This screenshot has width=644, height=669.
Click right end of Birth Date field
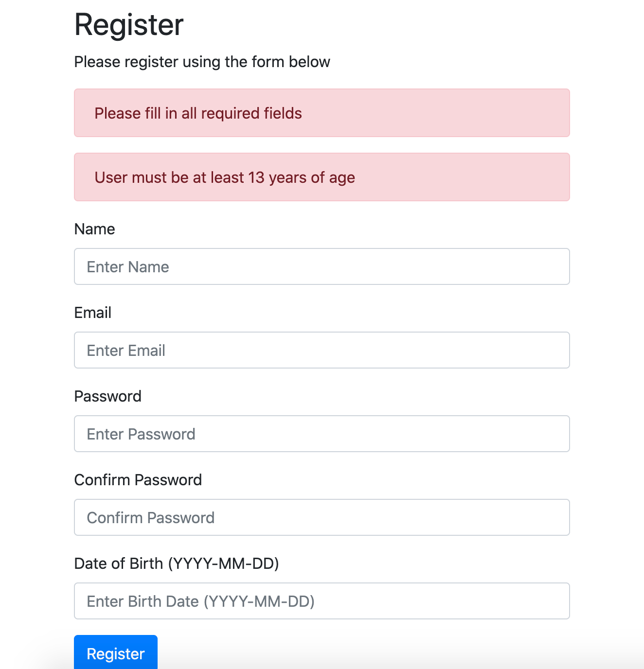click(x=555, y=601)
